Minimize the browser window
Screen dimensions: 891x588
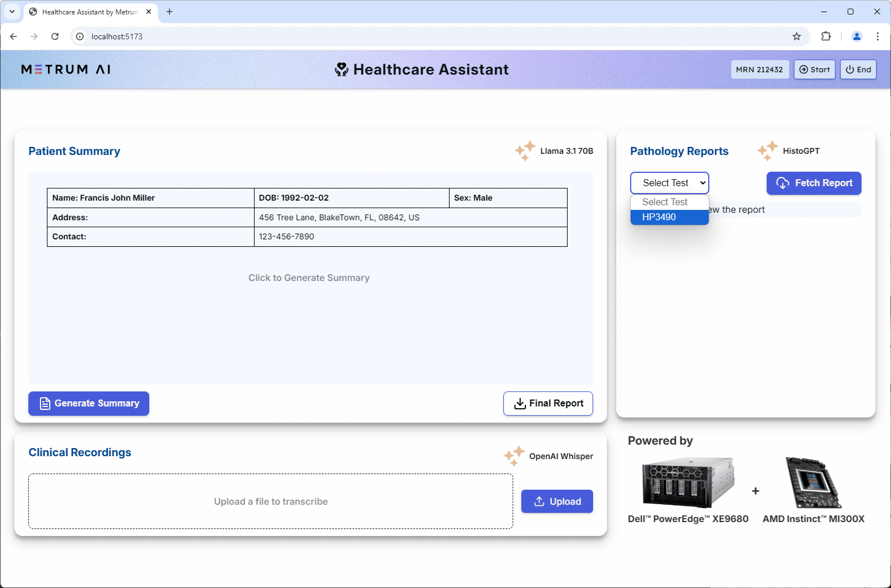click(x=824, y=12)
